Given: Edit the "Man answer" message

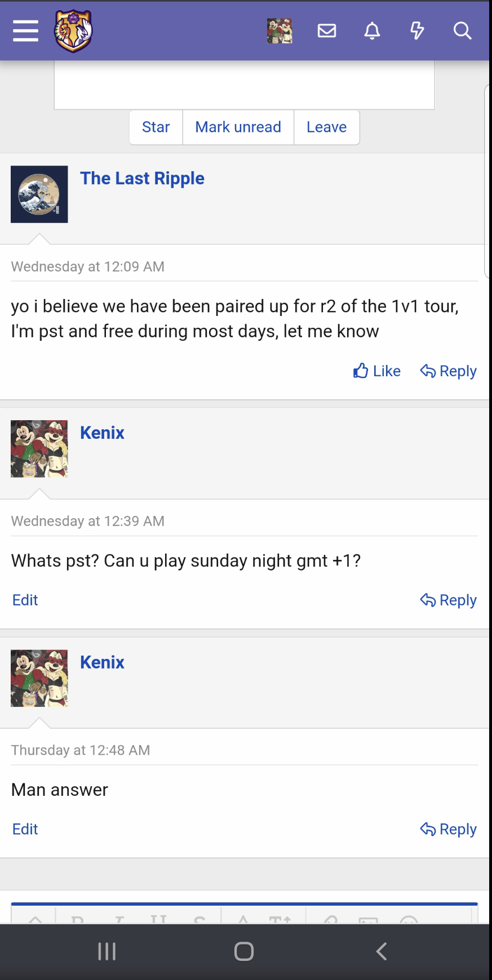Looking at the screenshot, I should tap(25, 830).
